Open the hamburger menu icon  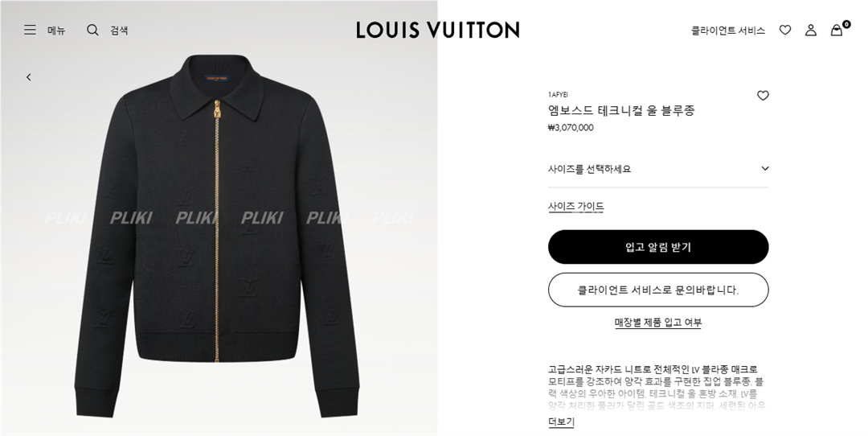30,30
